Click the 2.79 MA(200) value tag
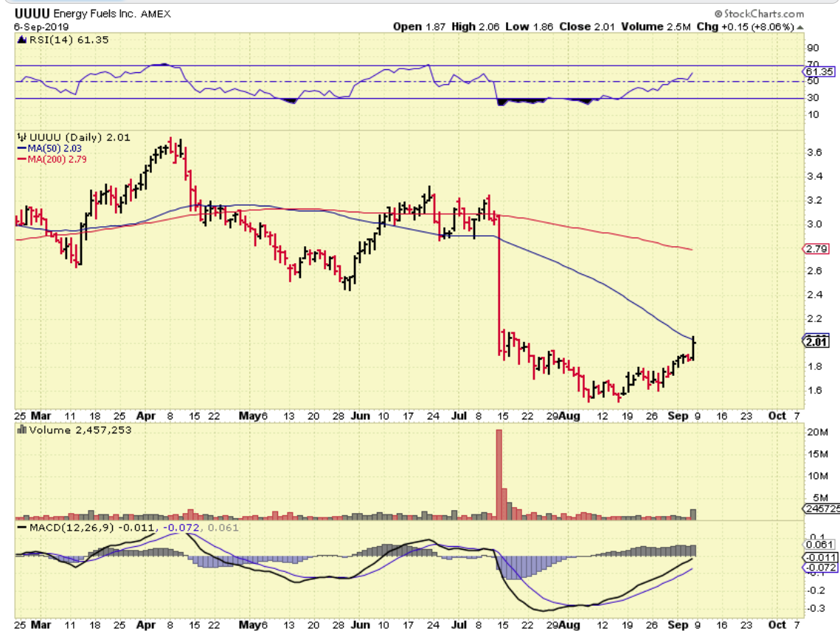Image resolution: width=840 pixels, height=639 pixels. pos(815,249)
